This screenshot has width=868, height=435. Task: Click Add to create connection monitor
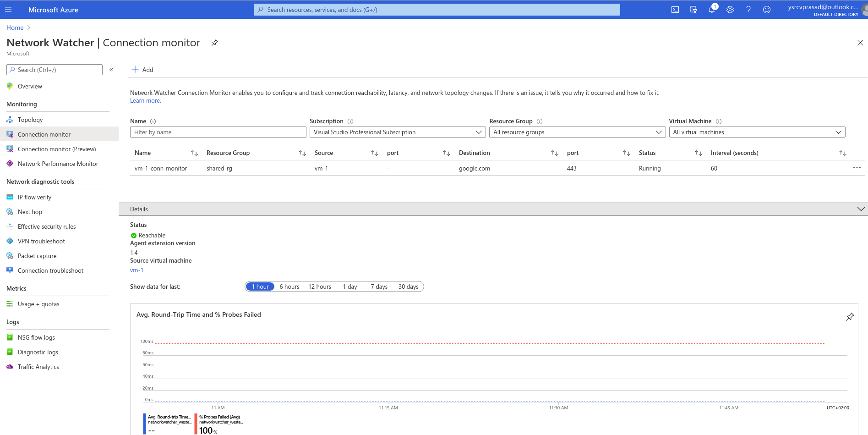pos(142,70)
